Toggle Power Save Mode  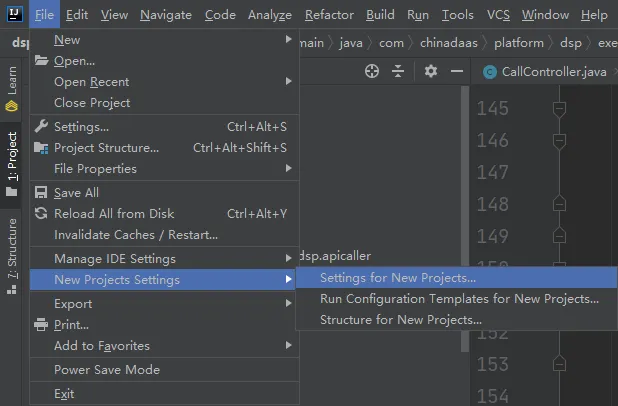(x=106, y=370)
